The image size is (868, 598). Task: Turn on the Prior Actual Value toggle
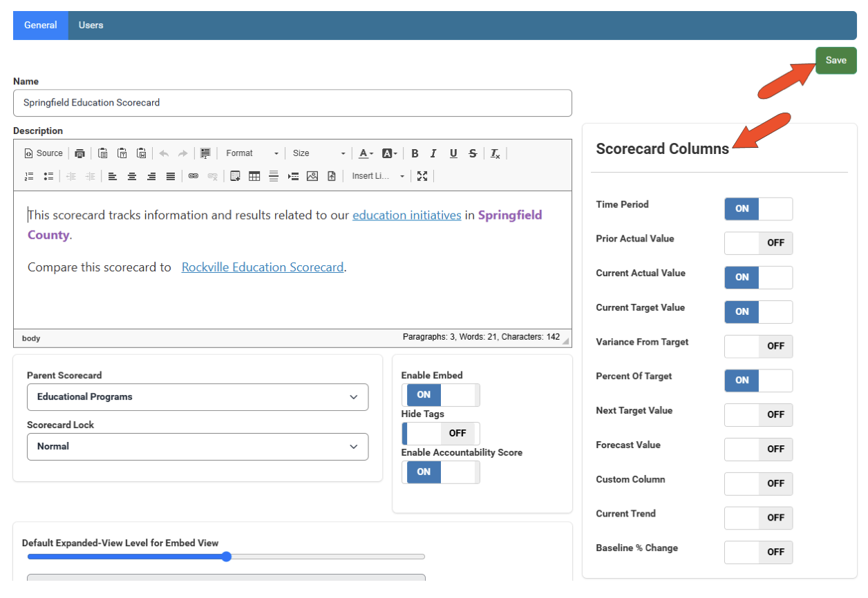coord(758,243)
